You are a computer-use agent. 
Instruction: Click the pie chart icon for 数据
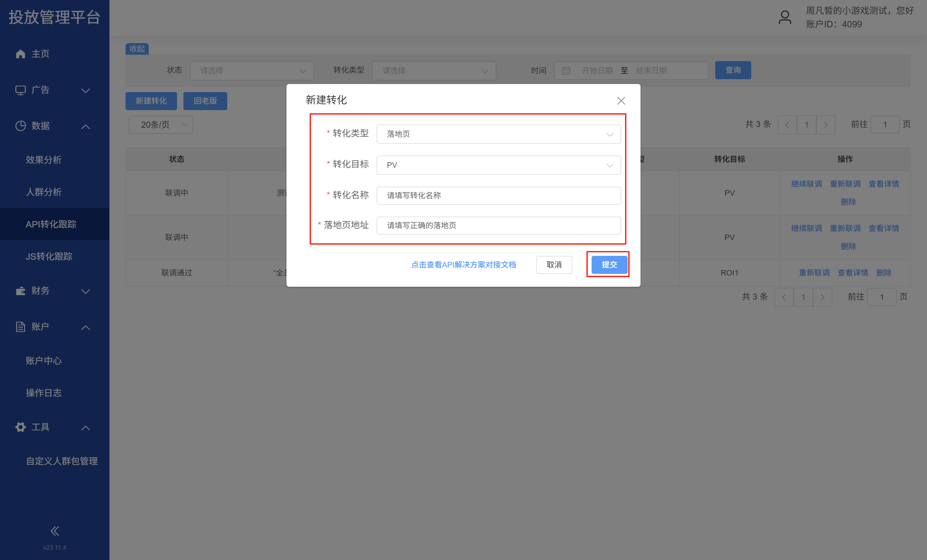point(20,126)
